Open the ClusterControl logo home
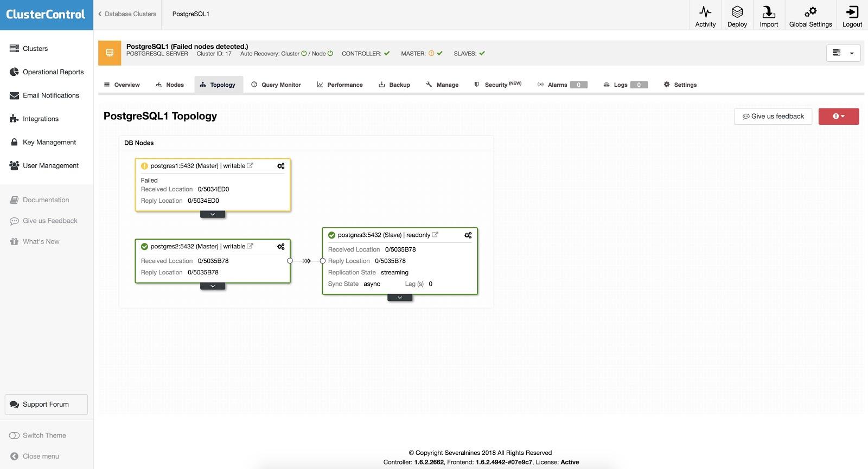Image resolution: width=868 pixels, height=469 pixels. pos(46,15)
